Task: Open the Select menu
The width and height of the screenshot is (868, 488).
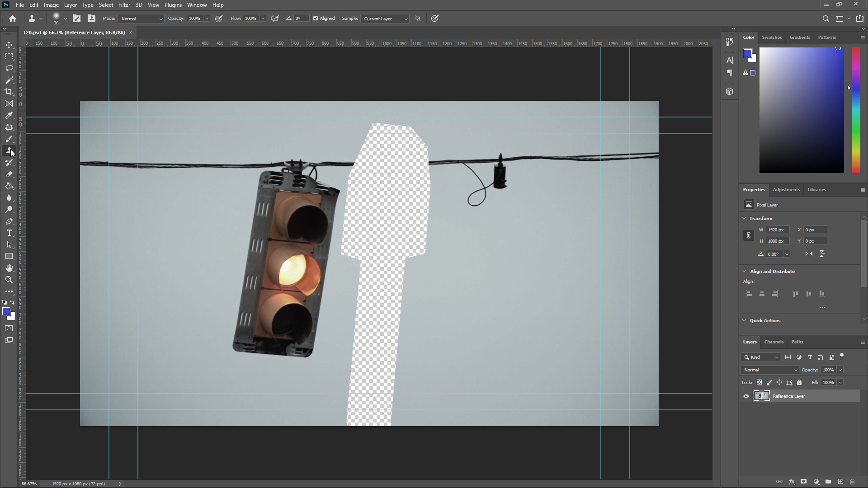Action: [x=106, y=5]
